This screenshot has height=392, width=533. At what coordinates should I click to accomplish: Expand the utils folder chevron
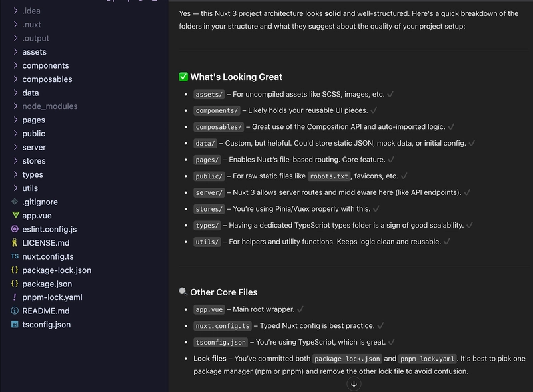(x=15, y=188)
